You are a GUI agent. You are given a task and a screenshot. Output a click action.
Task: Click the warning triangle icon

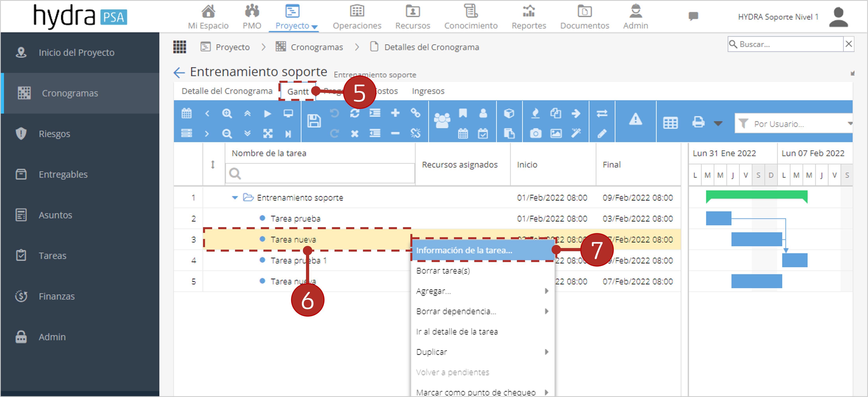635,119
